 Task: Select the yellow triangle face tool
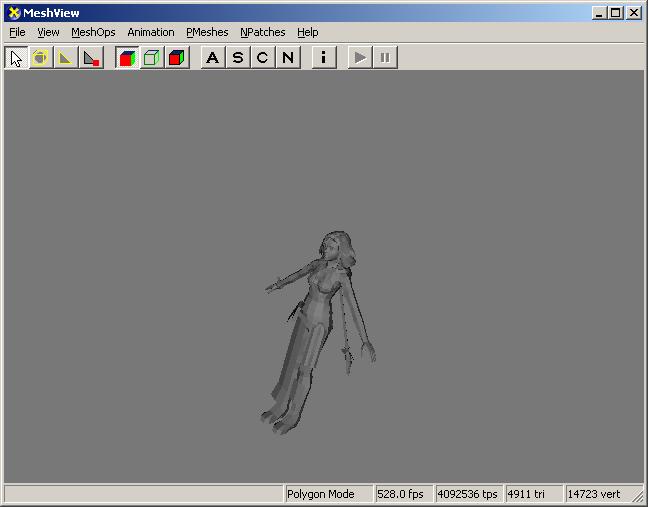[x=66, y=57]
